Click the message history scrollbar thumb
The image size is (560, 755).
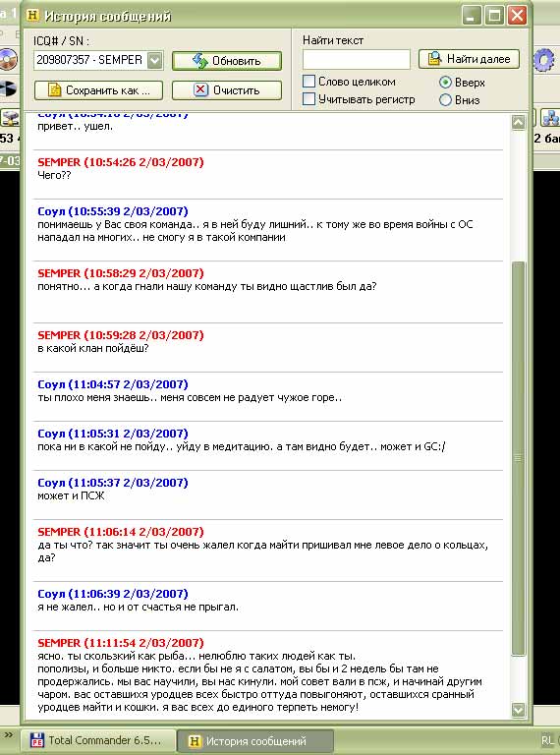coord(518,458)
